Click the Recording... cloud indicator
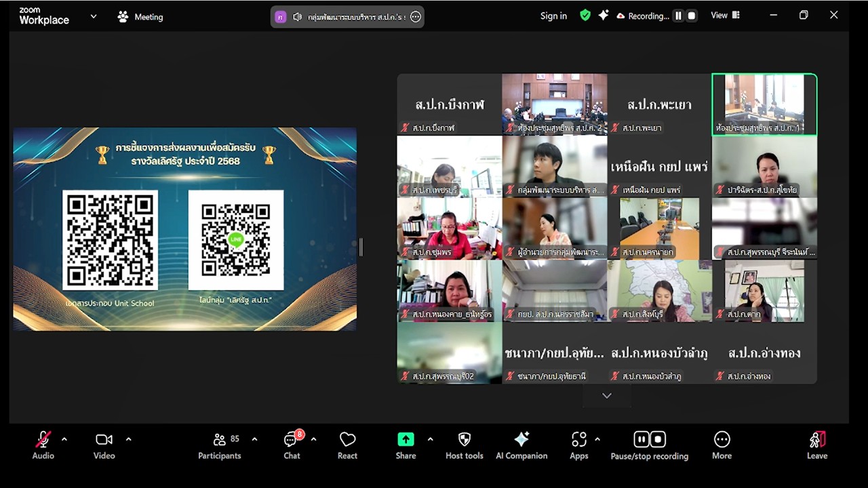This screenshot has width=868, height=488. click(642, 16)
